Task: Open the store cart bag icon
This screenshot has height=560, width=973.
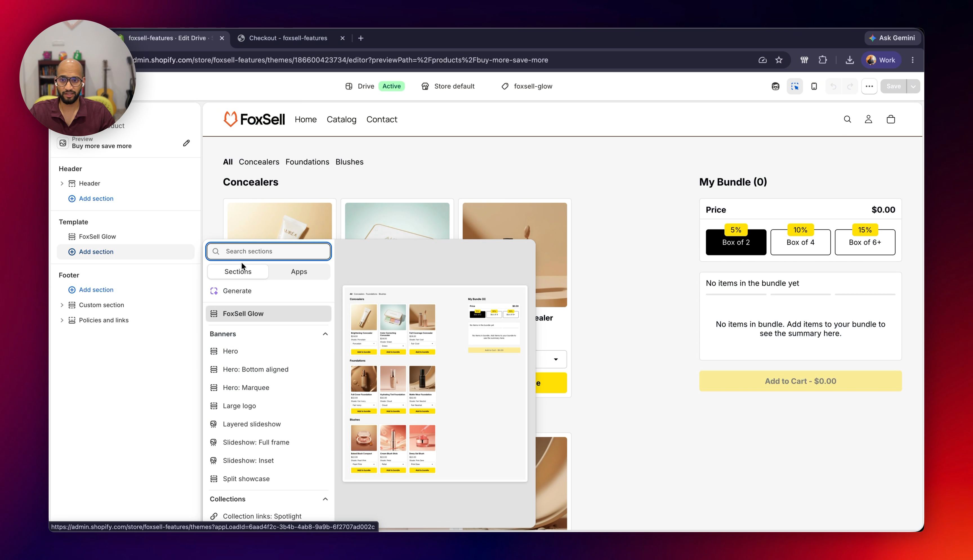Action: click(x=891, y=119)
